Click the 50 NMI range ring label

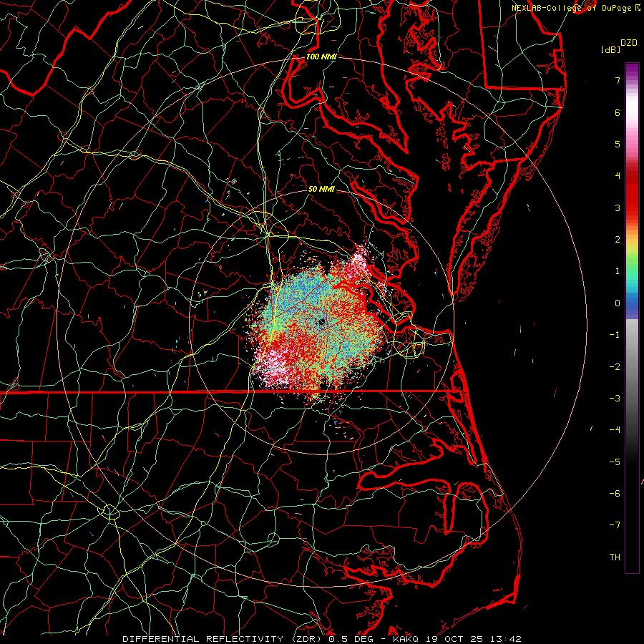[321, 189]
